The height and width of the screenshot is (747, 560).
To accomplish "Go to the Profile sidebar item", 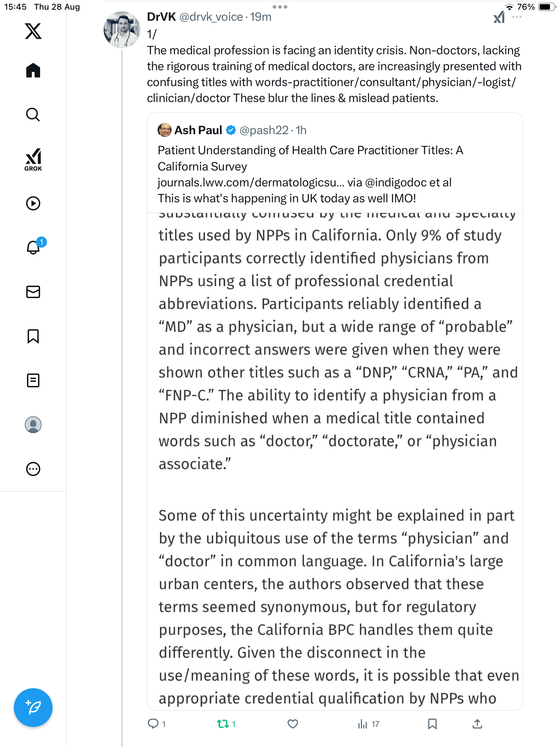I will (33, 425).
